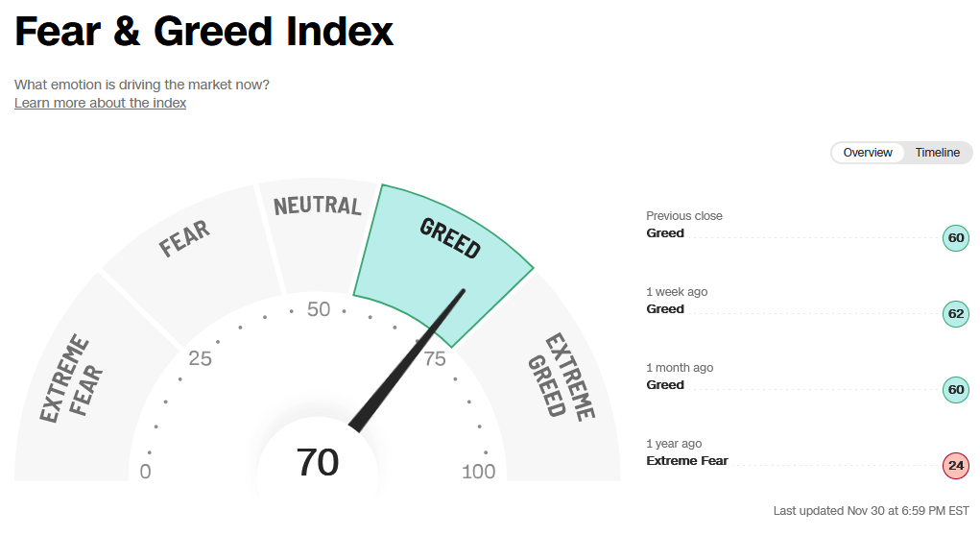
Task: Click the Fear & Greed Index heading
Action: 203,31
